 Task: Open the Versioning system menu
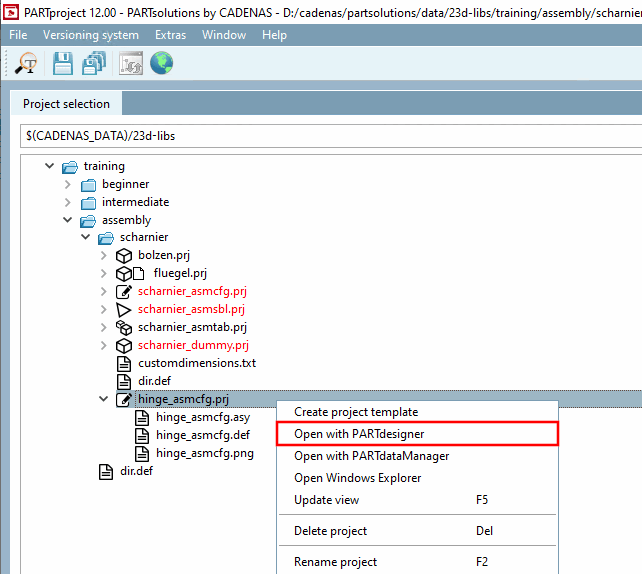[x=91, y=35]
